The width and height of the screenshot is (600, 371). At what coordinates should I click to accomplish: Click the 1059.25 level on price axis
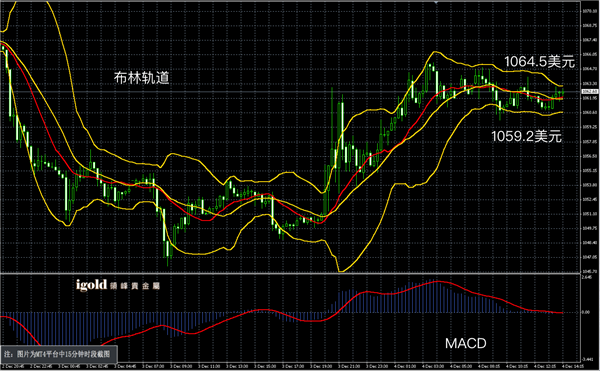(x=589, y=127)
